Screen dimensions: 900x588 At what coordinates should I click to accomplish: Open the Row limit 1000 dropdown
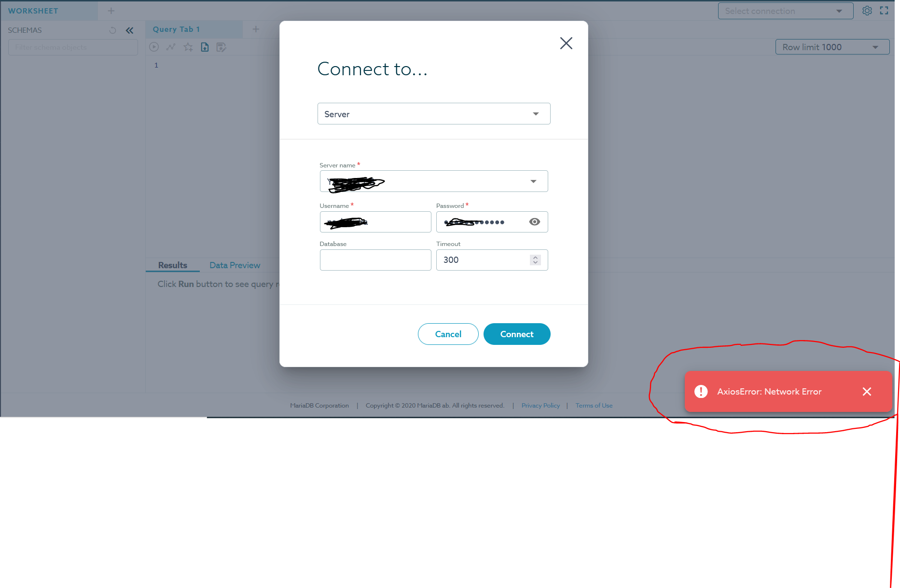pyautogui.click(x=832, y=47)
